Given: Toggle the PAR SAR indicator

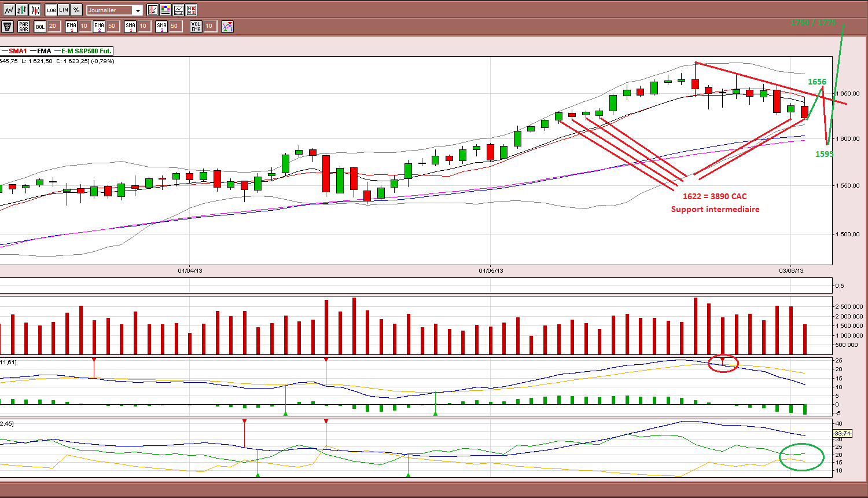Looking at the screenshot, I should pyautogui.click(x=24, y=26).
